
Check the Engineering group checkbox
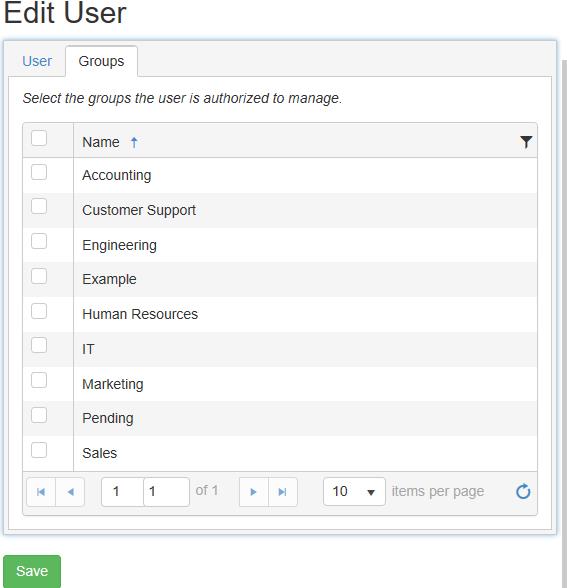(39, 241)
